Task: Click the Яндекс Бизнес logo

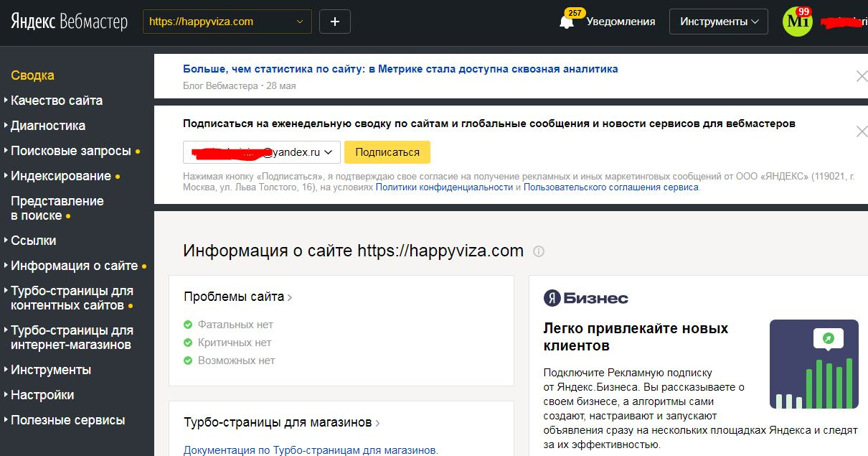Action: click(x=586, y=298)
